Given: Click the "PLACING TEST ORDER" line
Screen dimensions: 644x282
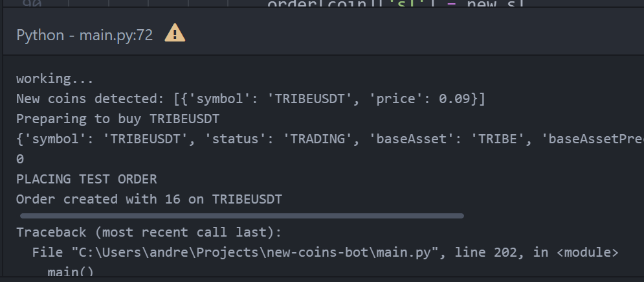Looking at the screenshot, I should tap(86, 179).
